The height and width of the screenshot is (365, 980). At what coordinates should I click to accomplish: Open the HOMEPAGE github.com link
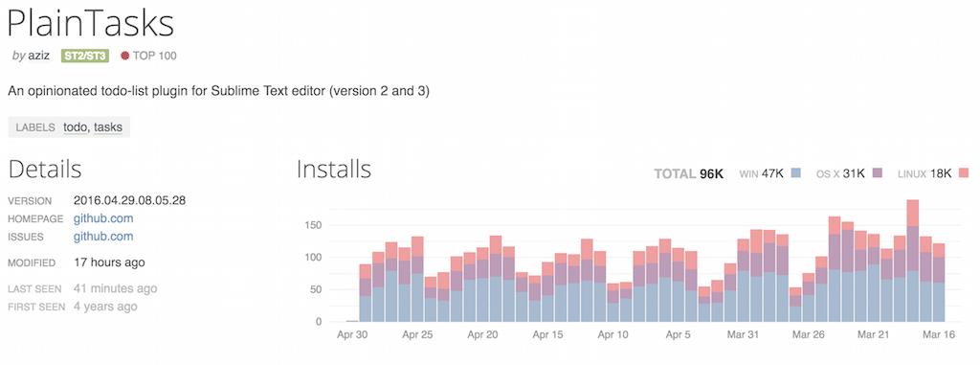103,218
